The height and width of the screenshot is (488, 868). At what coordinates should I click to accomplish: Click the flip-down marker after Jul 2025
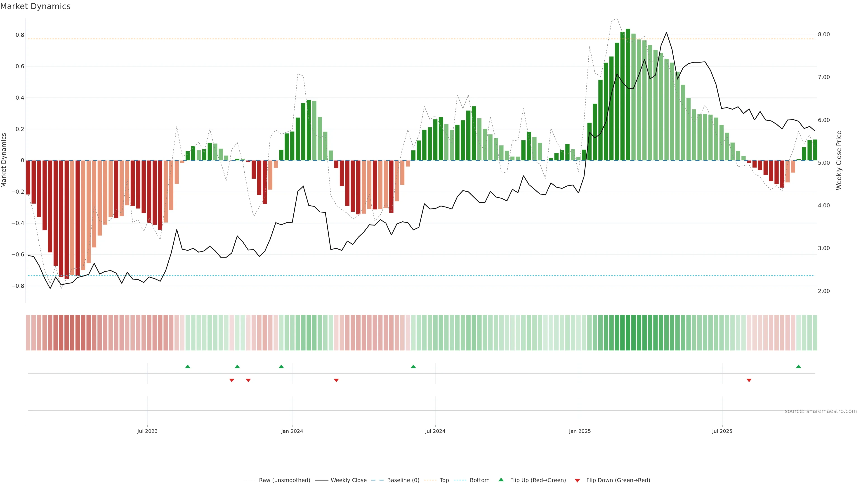(749, 380)
